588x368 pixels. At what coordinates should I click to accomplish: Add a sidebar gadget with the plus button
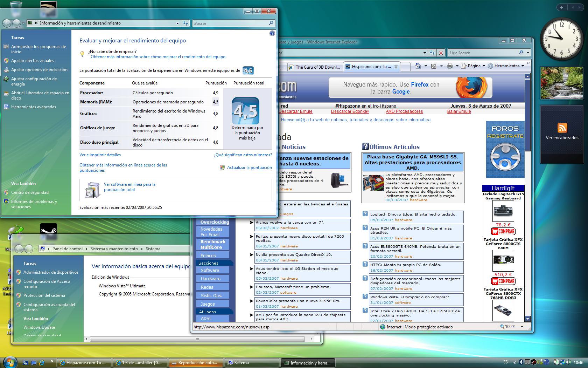pyautogui.click(x=562, y=7)
